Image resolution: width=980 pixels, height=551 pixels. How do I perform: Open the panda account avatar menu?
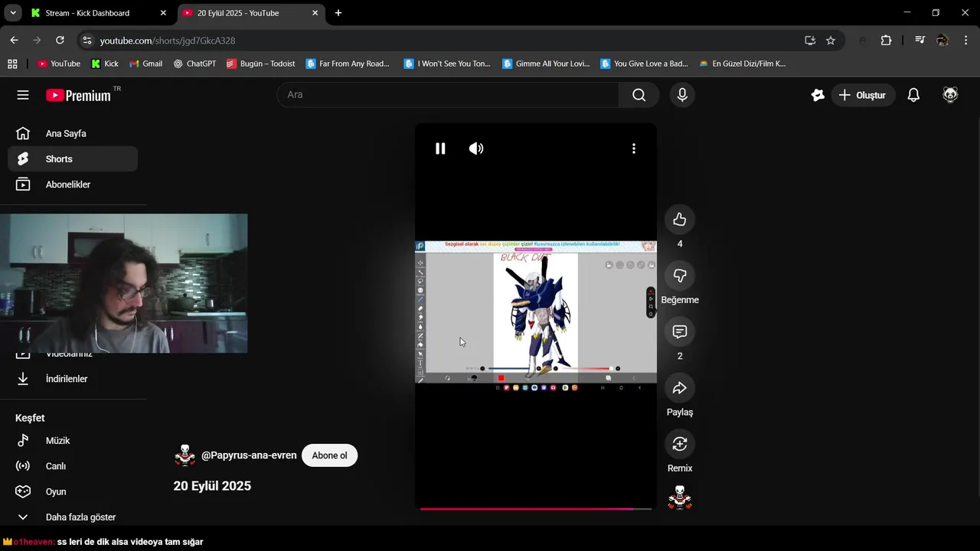(x=950, y=95)
